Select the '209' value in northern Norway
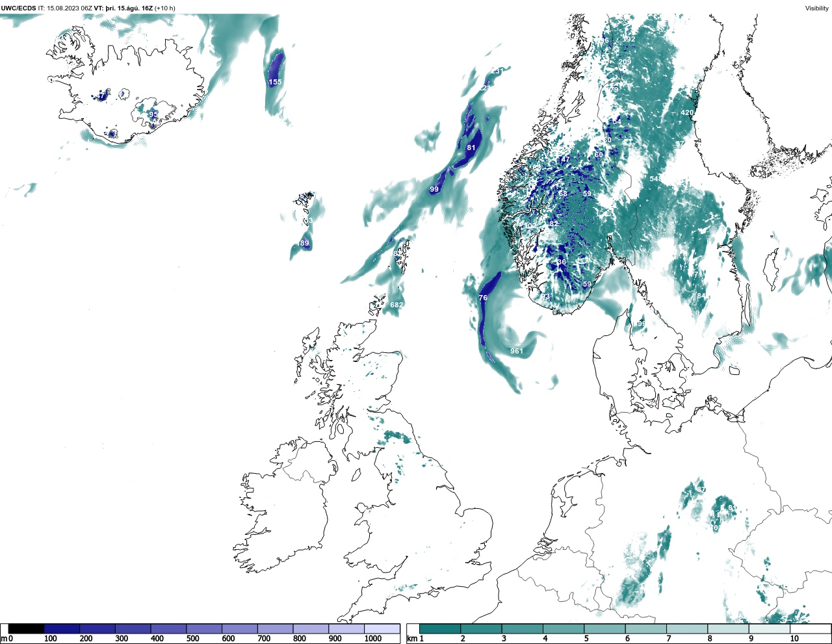Screen dimensions: 832x644 pos(625,62)
